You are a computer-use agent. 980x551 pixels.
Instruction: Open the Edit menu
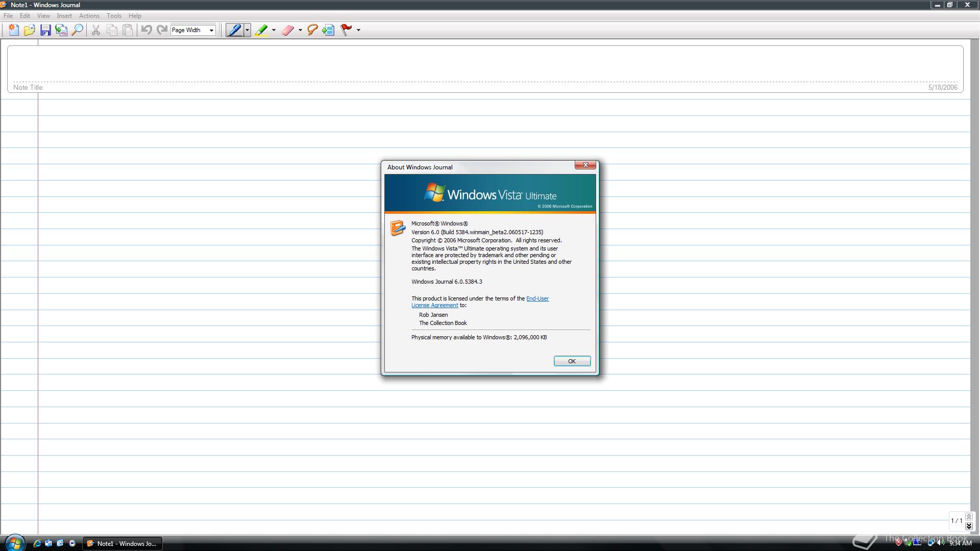pos(25,16)
